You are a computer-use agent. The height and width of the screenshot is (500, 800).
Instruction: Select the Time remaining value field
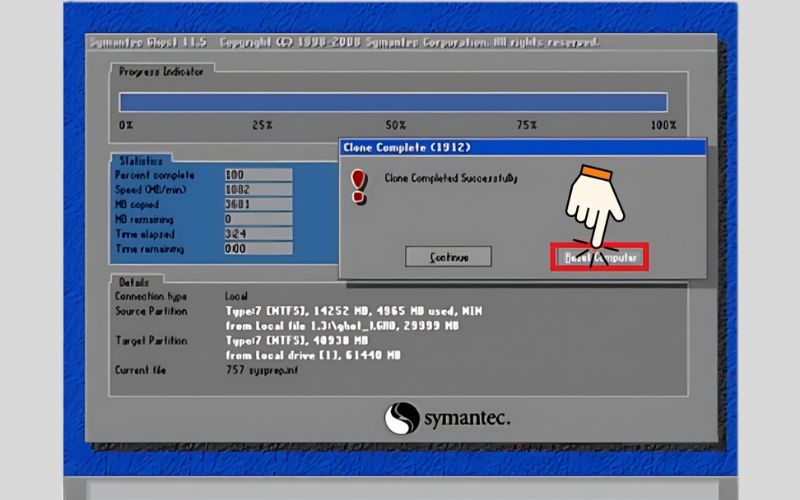[258, 248]
